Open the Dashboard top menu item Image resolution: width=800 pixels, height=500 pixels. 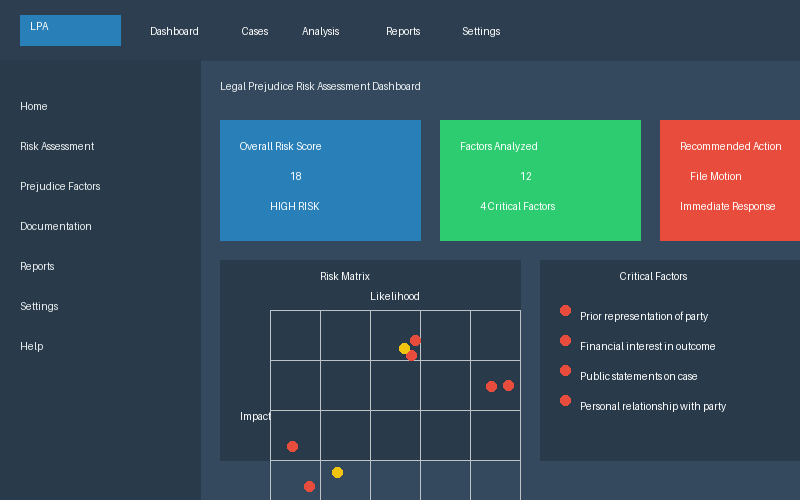tap(174, 32)
